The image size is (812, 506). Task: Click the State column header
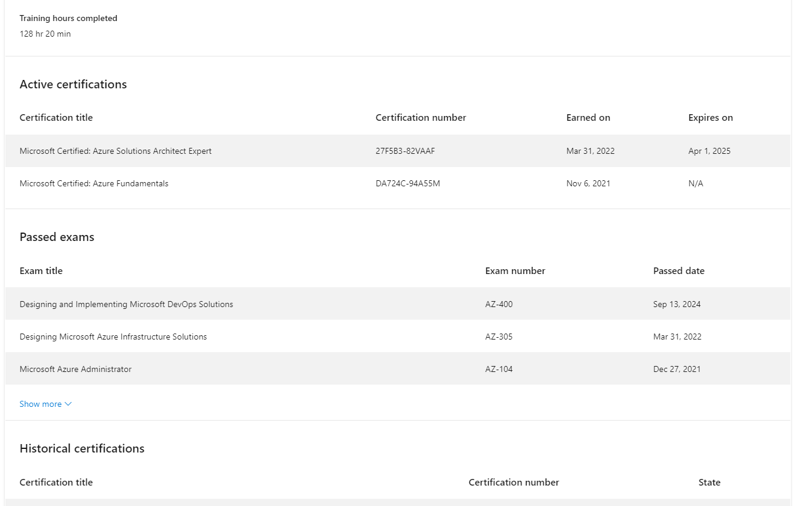tap(709, 482)
